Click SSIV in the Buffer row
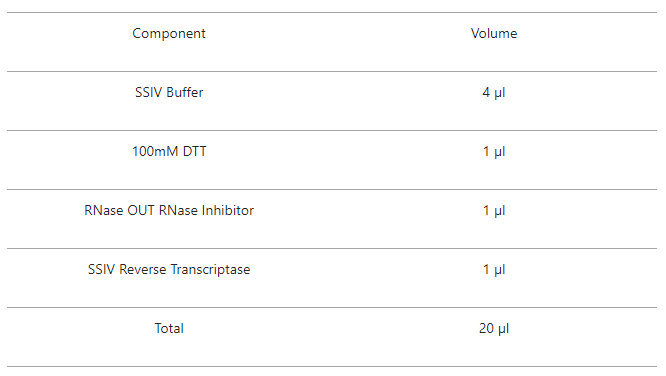 148,92
